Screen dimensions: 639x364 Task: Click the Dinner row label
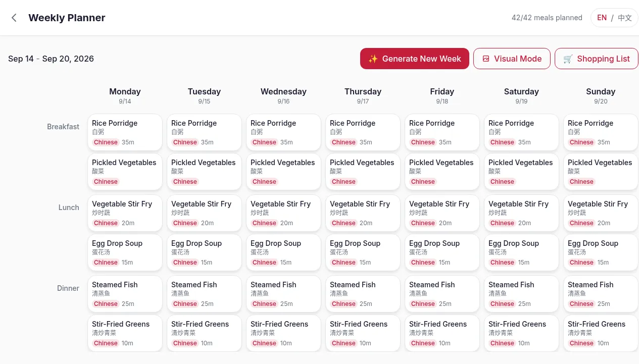pos(68,288)
